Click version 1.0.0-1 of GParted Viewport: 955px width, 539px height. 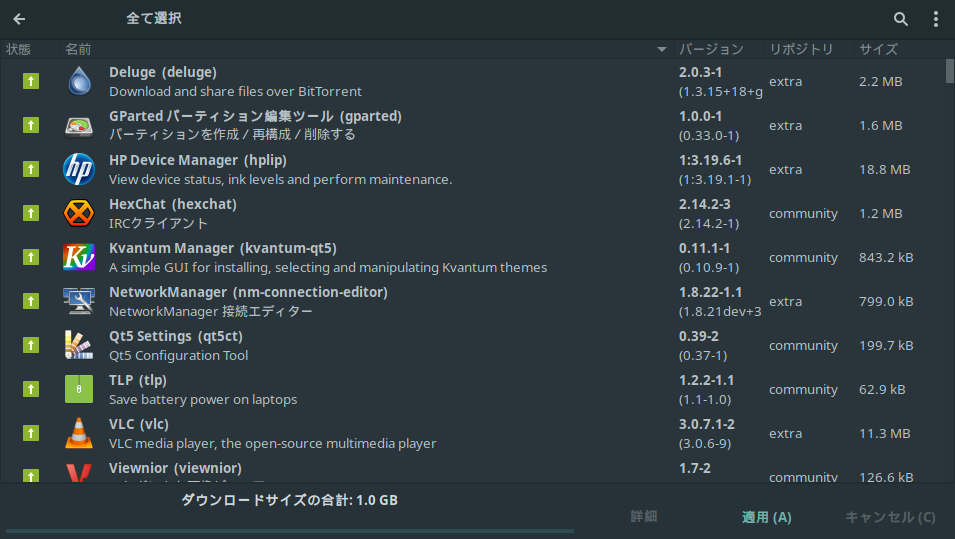coord(700,116)
